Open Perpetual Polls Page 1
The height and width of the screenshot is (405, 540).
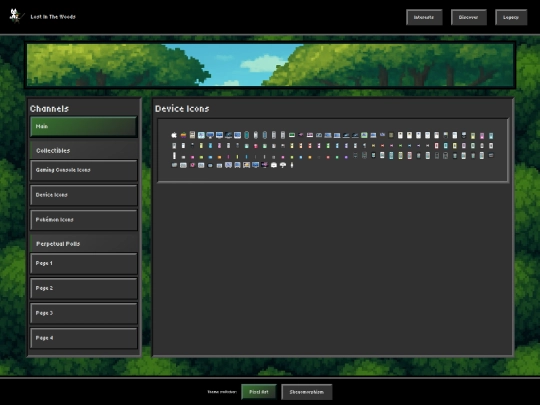[84, 263]
